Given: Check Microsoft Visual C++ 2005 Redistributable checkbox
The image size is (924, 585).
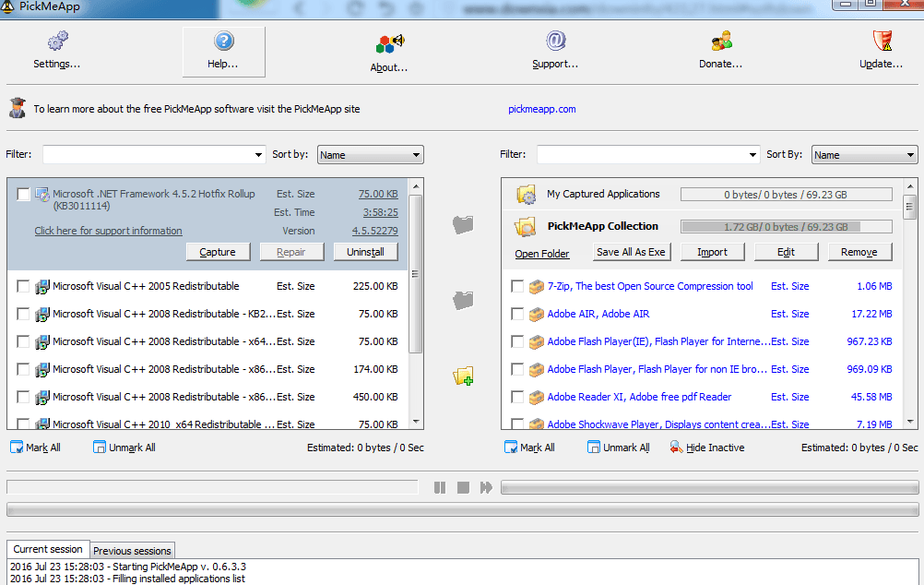Looking at the screenshot, I should 23,286.
